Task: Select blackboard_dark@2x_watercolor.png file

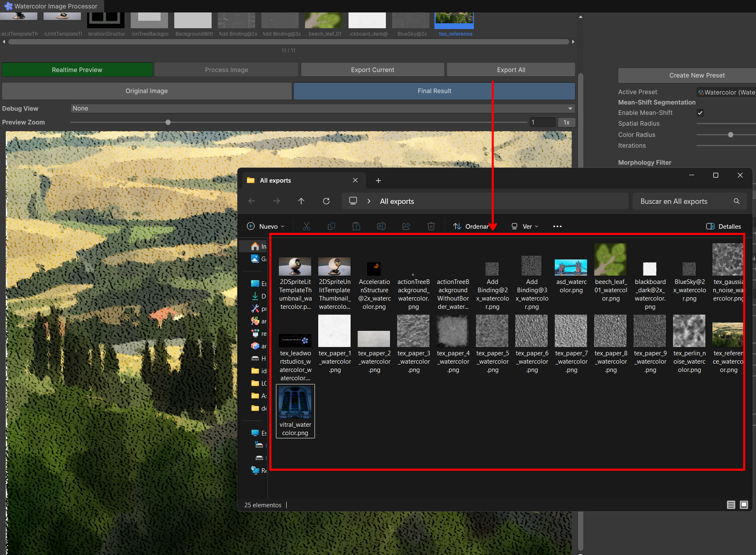Action: click(650, 286)
